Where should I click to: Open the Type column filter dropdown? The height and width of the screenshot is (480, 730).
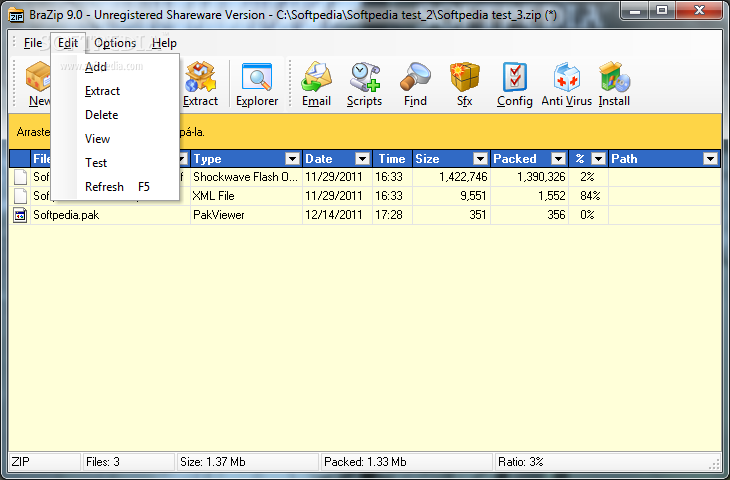click(x=292, y=159)
